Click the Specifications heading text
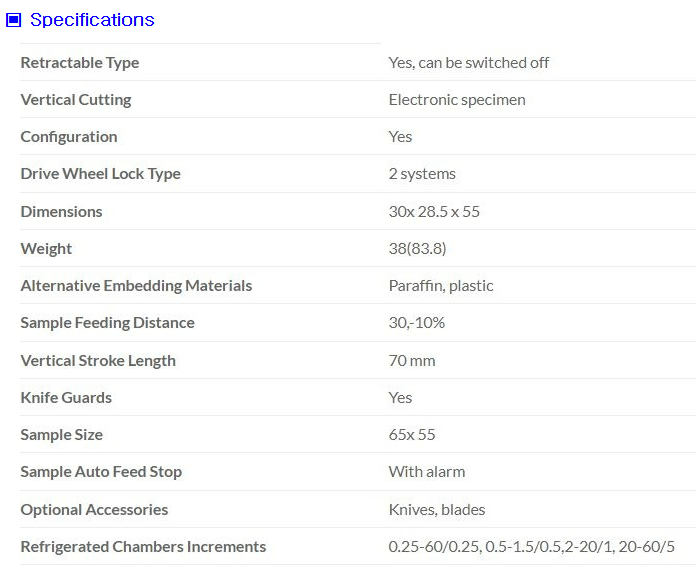 92,20
